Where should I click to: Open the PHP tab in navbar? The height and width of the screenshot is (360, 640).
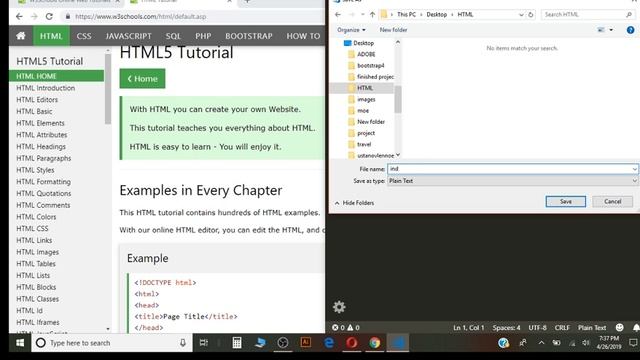coord(203,36)
